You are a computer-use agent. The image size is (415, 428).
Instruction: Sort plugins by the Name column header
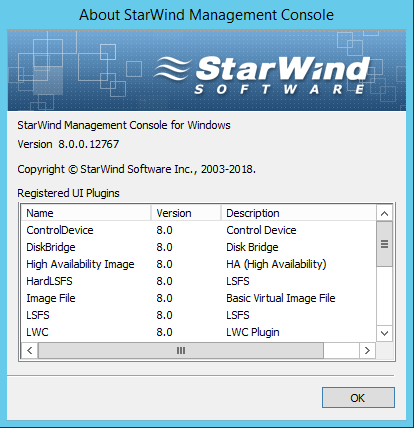point(86,213)
